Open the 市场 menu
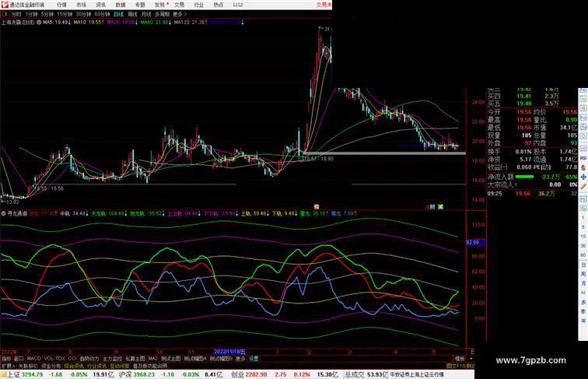Screen dimensions: 588x379 pyautogui.click(x=81, y=5)
